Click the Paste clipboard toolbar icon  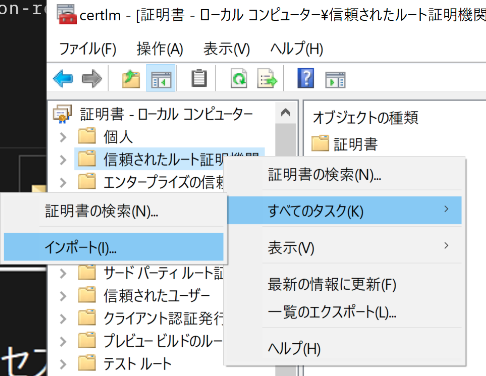click(x=199, y=78)
